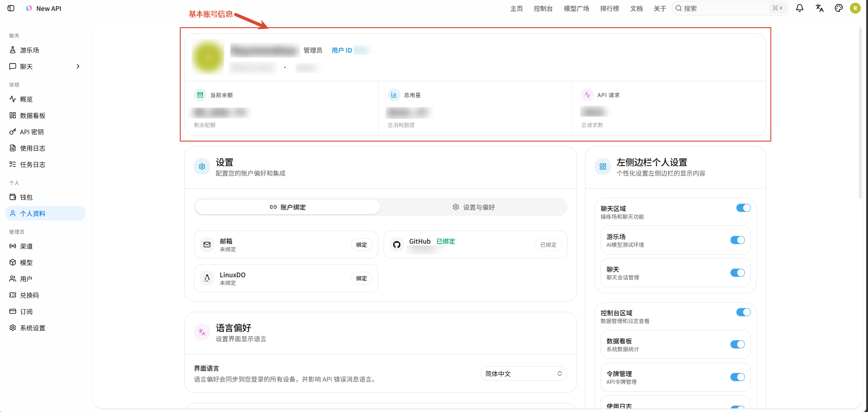Open 模型广场 in top navigation
The height and width of the screenshot is (412, 868).
point(576,9)
